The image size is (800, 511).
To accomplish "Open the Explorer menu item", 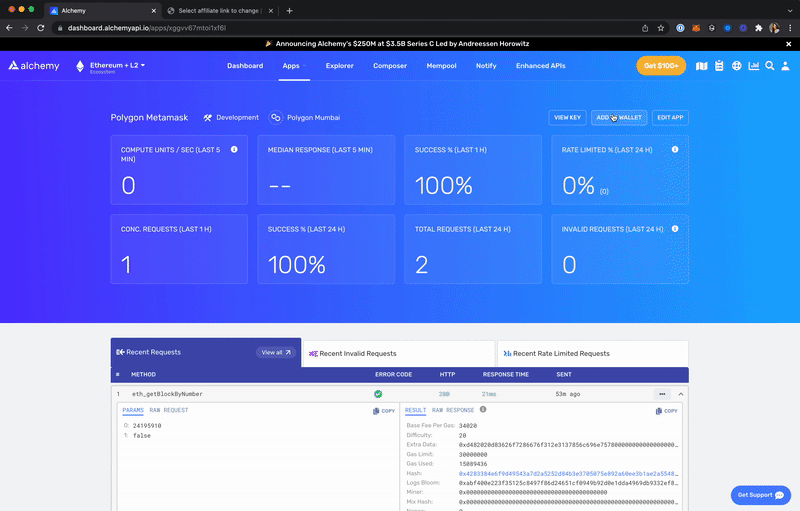I will [339, 66].
